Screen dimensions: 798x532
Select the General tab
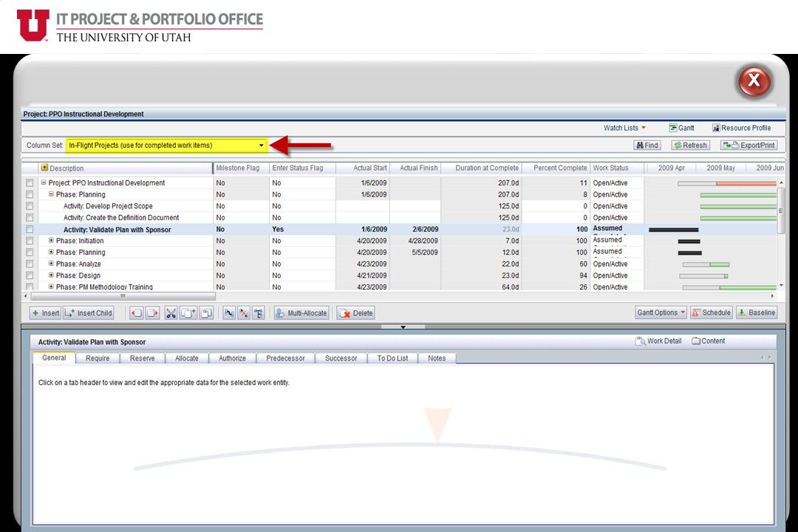click(54, 358)
